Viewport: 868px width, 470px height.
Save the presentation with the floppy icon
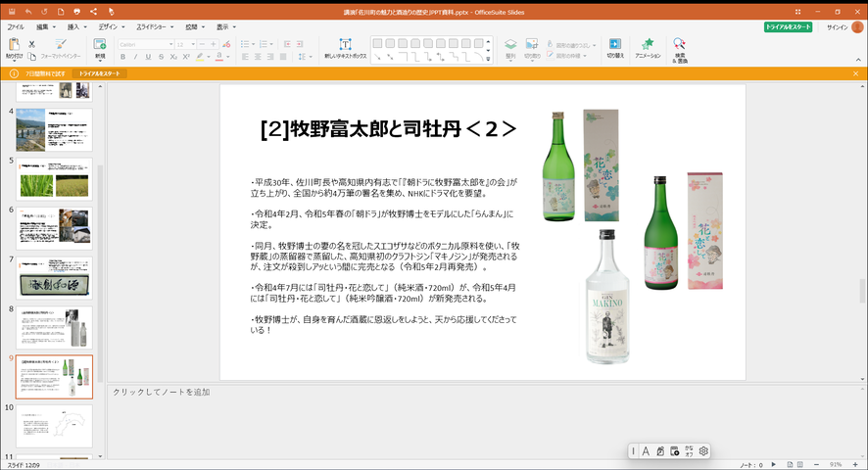12,12
